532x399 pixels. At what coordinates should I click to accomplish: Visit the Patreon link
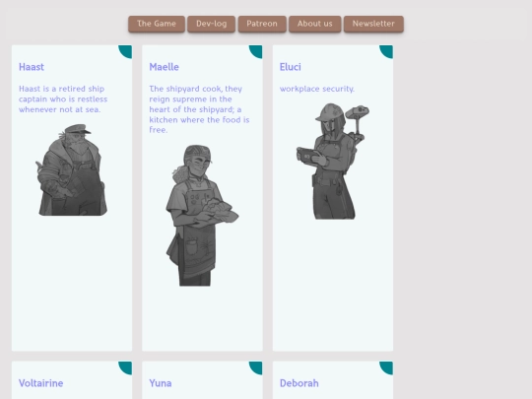click(262, 24)
